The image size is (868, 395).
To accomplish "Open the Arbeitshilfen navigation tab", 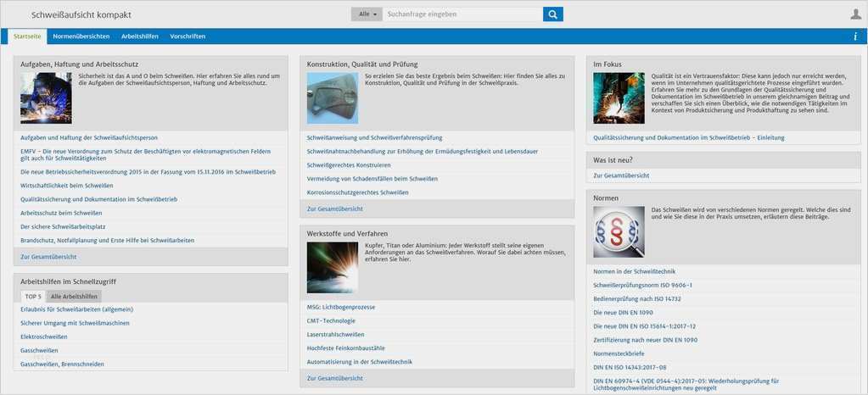I will (x=140, y=36).
